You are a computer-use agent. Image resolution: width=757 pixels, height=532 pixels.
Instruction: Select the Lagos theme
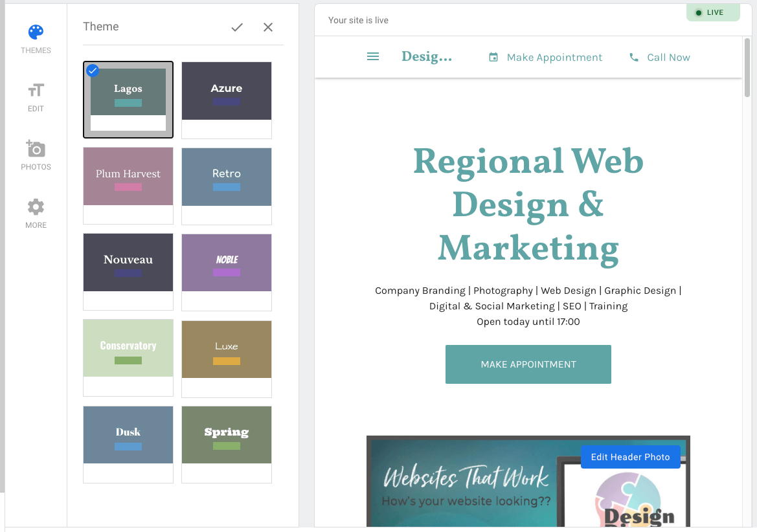pos(128,100)
